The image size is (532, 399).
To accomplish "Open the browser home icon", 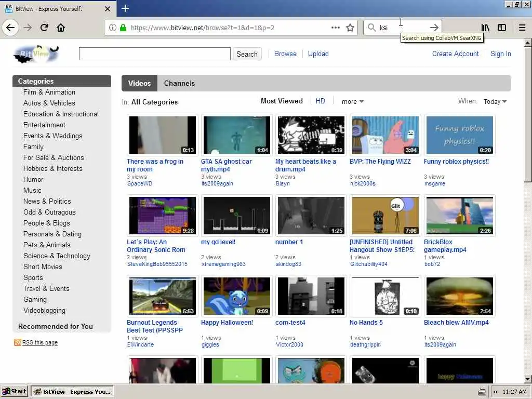I will (61, 28).
